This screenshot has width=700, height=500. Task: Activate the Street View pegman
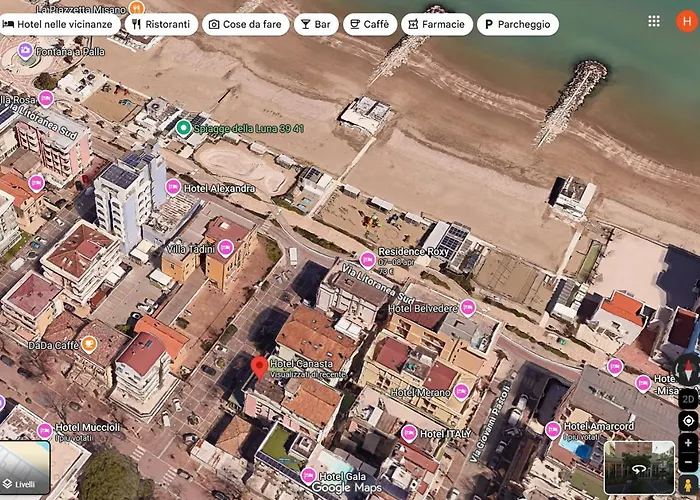click(688, 484)
